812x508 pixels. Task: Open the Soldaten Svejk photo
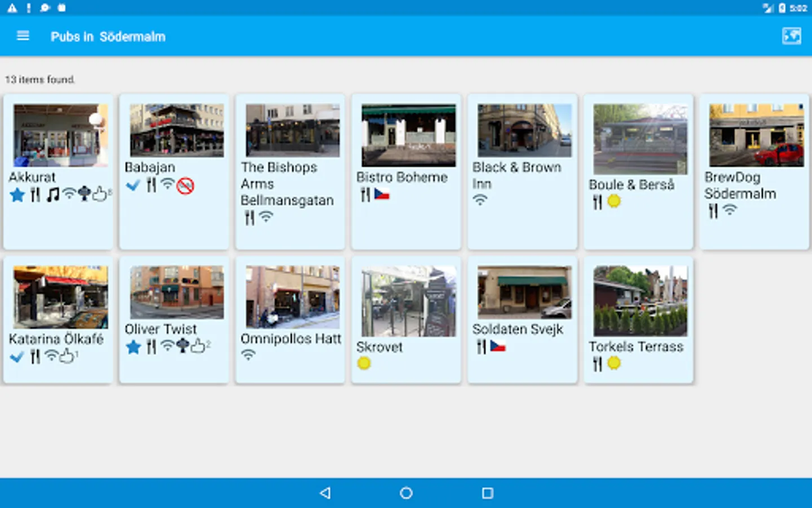[x=525, y=292]
